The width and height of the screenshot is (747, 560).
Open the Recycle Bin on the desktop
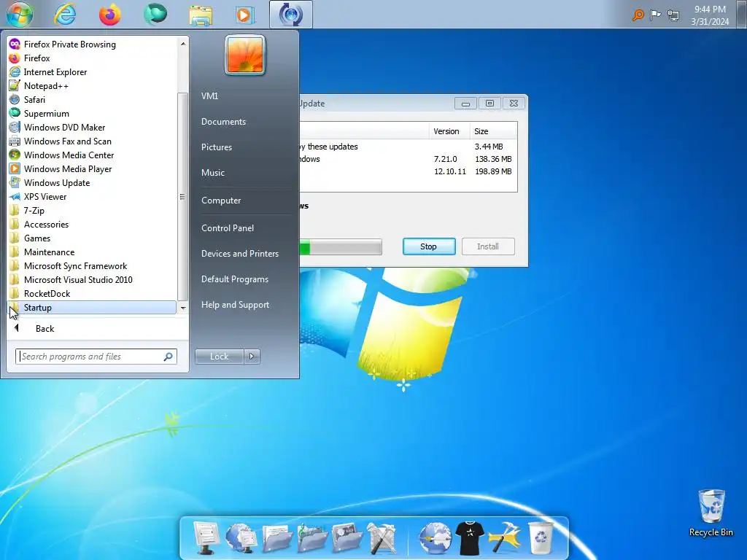711,513
